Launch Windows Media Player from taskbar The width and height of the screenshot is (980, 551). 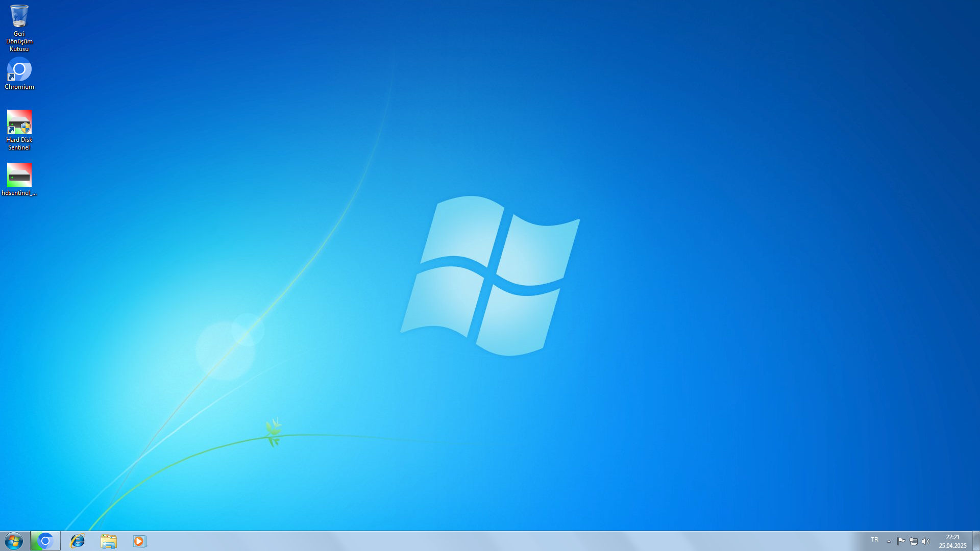point(140,541)
